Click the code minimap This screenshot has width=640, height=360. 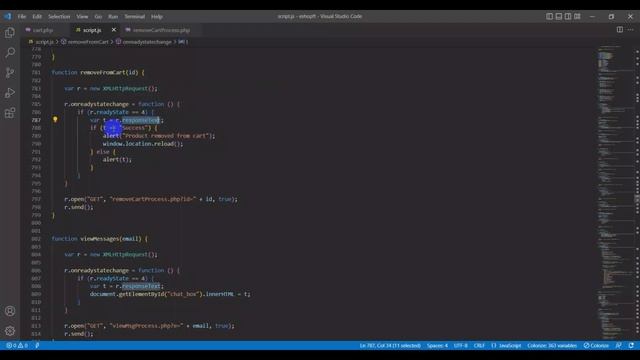click(615, 192)
